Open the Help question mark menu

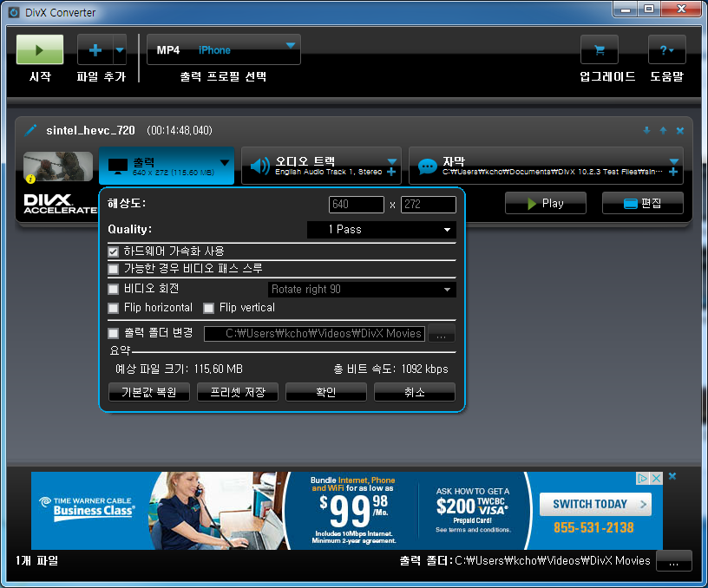pos(666,49)
